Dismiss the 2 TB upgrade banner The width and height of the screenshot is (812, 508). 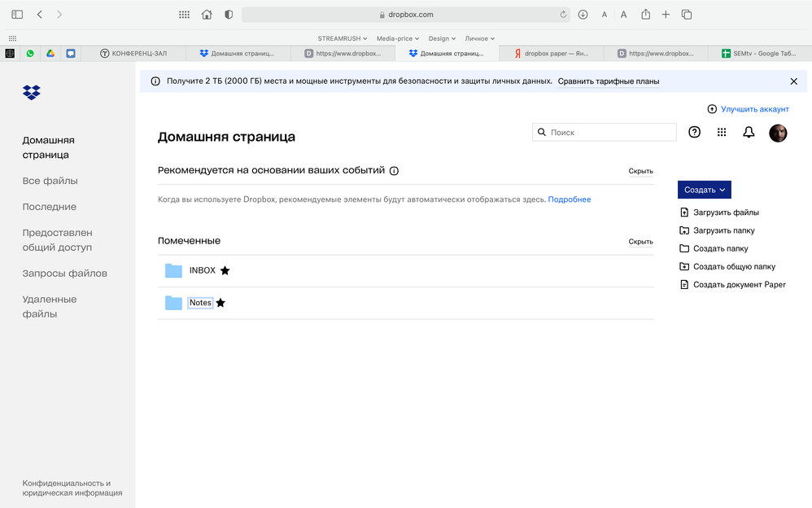(794, 81)
